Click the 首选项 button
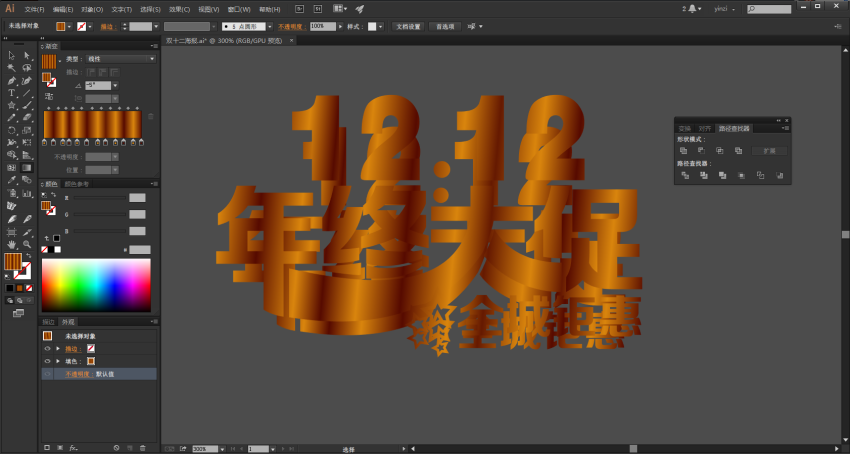The image size is (850, 454). (445, 27)
